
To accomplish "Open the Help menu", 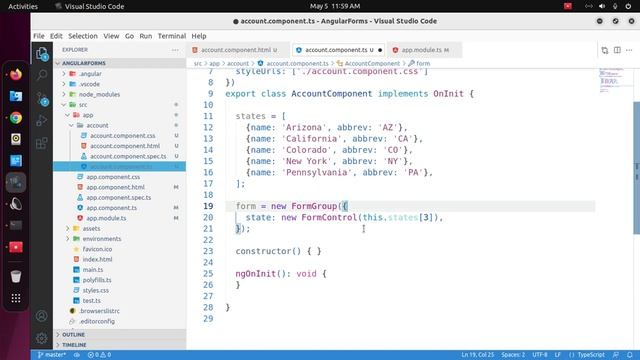I will (199, 36).
